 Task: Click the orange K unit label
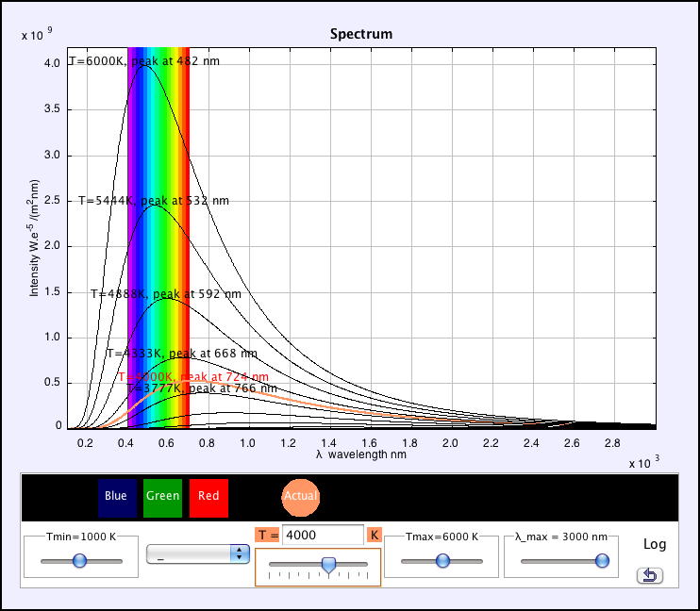pos(374,535)
